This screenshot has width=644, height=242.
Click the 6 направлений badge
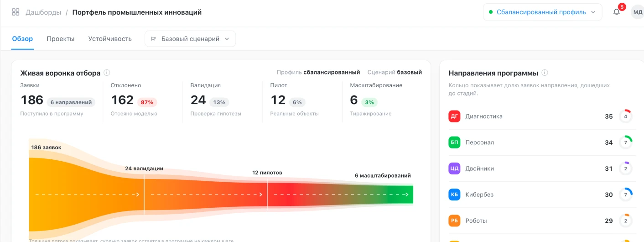71,102
